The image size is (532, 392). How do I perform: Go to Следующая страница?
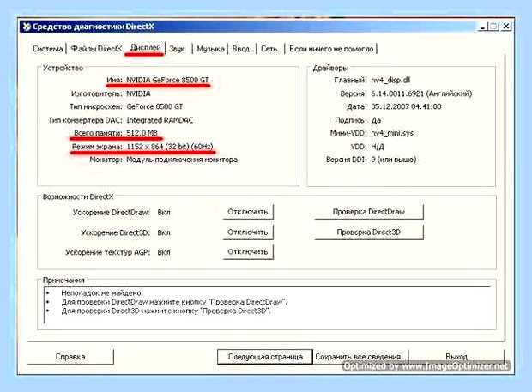(x=265, y=357)
